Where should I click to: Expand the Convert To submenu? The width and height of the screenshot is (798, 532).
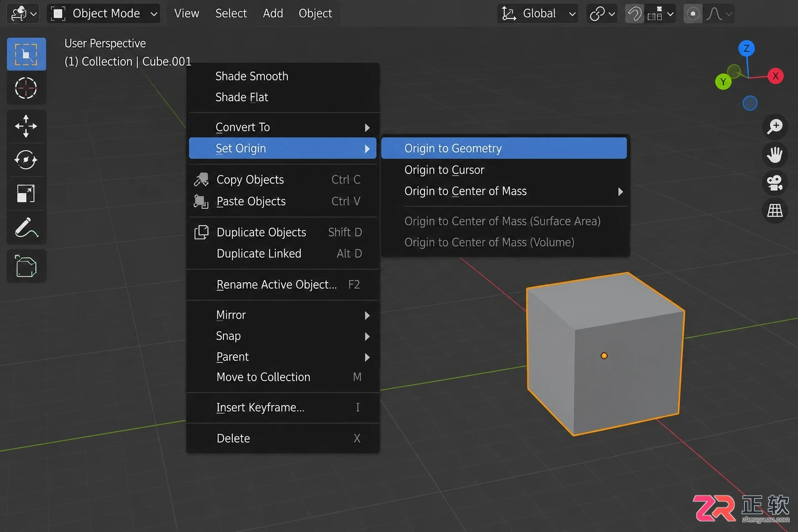(283, 127)
